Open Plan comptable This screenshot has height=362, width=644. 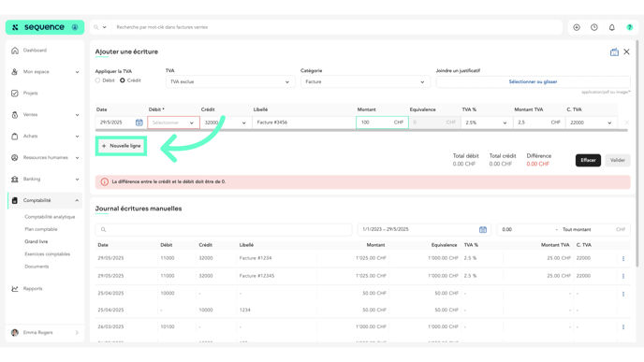click(x=41, y=229)
